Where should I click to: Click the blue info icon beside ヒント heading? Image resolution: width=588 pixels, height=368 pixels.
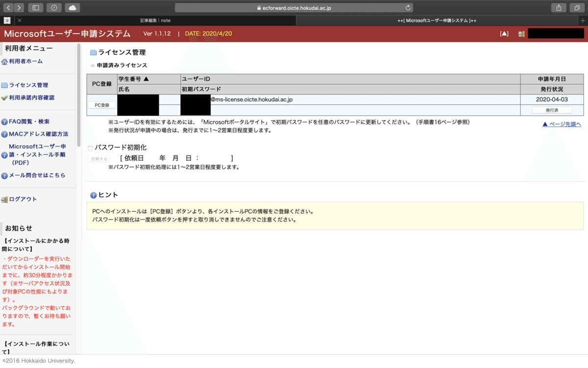(x=92, y=195)
